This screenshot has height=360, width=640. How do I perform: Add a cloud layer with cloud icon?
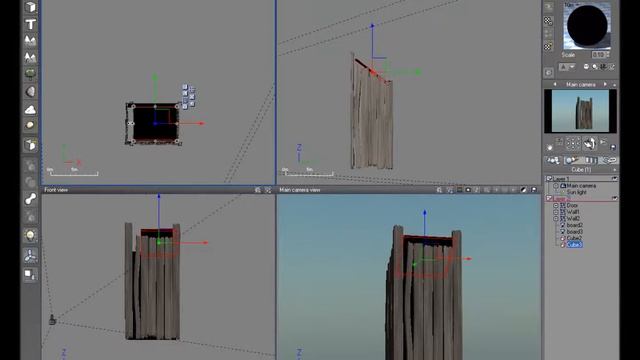point(30,109)
